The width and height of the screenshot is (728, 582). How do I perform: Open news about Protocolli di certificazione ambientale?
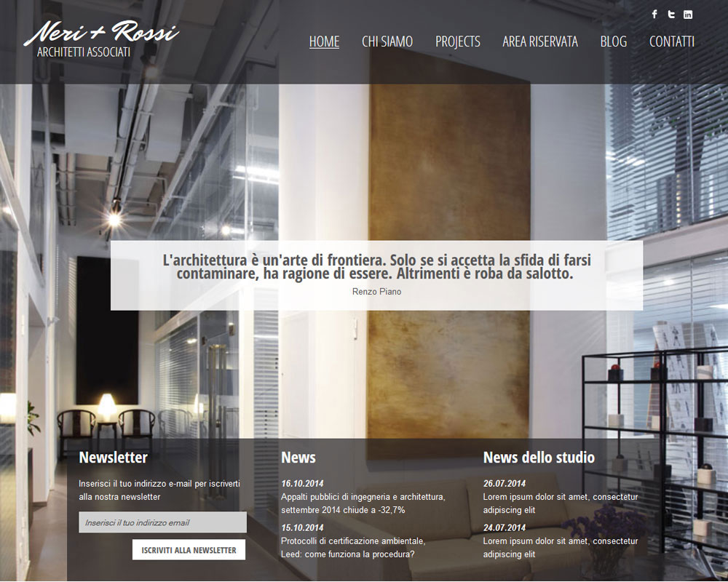coord(353,548)
